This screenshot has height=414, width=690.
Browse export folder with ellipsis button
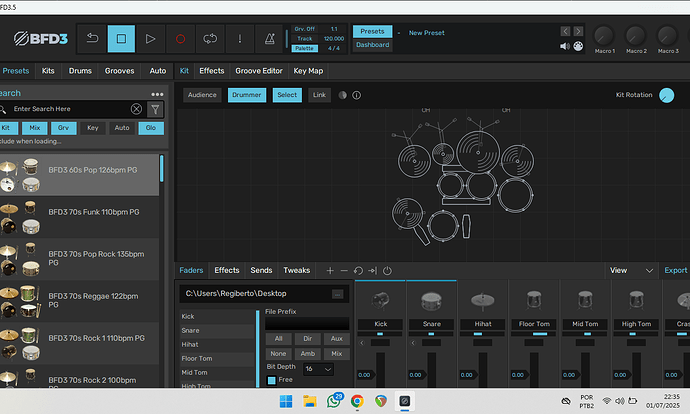[x=338, y=294]
